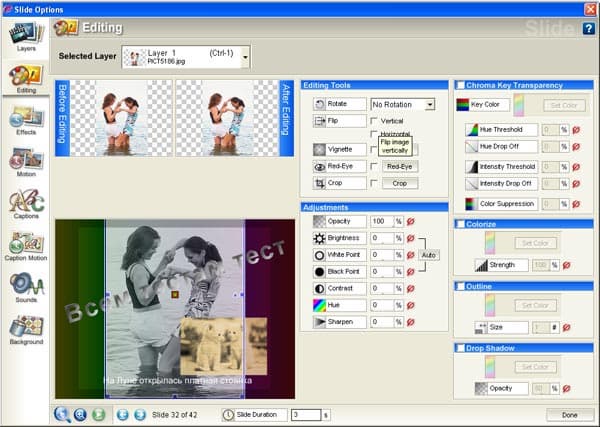Click the Key Color swatch preview
Screen dimensions: 600x427
[519, 105]
